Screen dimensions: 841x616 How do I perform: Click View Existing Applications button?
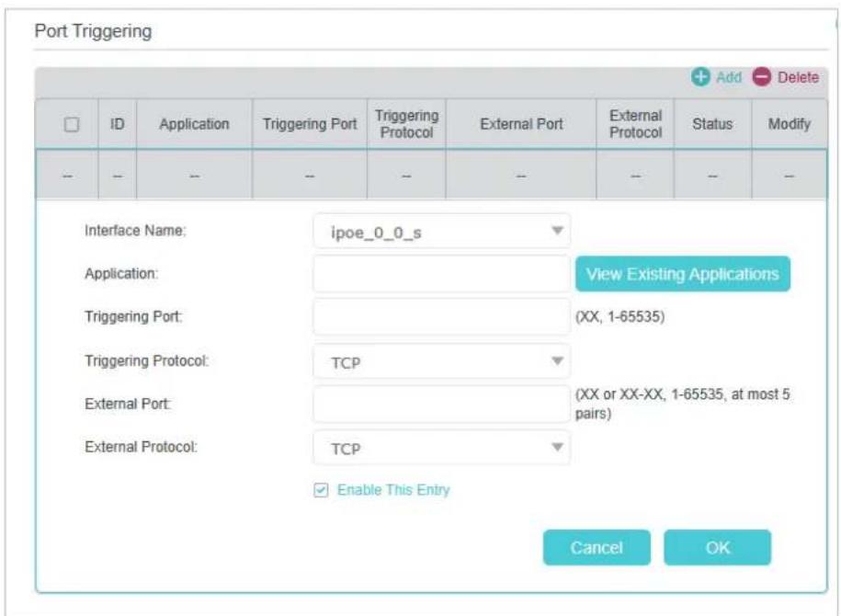point(683,274)
